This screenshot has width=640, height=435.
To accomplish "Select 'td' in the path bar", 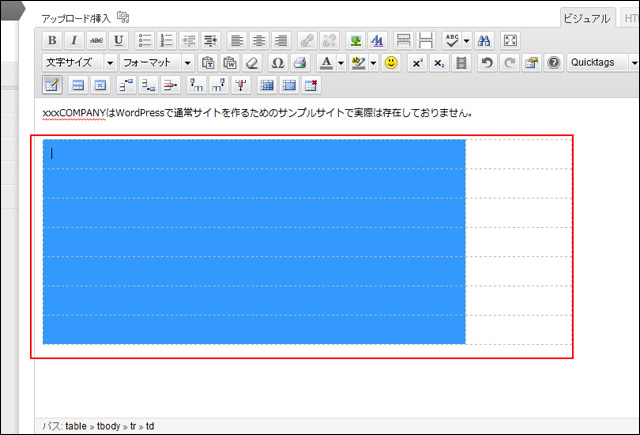I will [x=150, y=426].
